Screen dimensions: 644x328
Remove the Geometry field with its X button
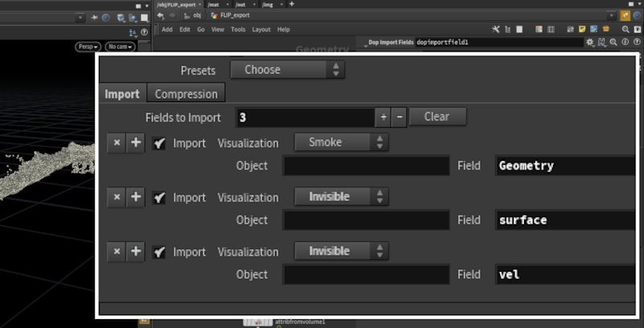(x=117, y=142)
